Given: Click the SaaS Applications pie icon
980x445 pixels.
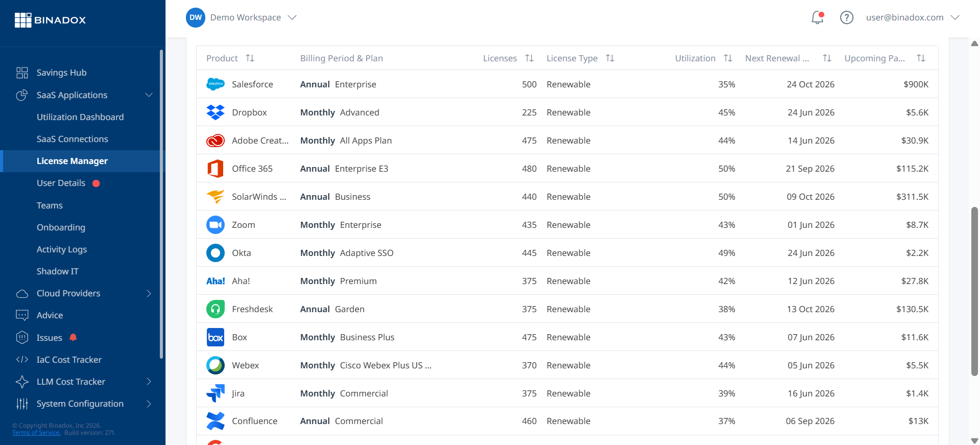Looking at the screenshot, I should [22, 95].
